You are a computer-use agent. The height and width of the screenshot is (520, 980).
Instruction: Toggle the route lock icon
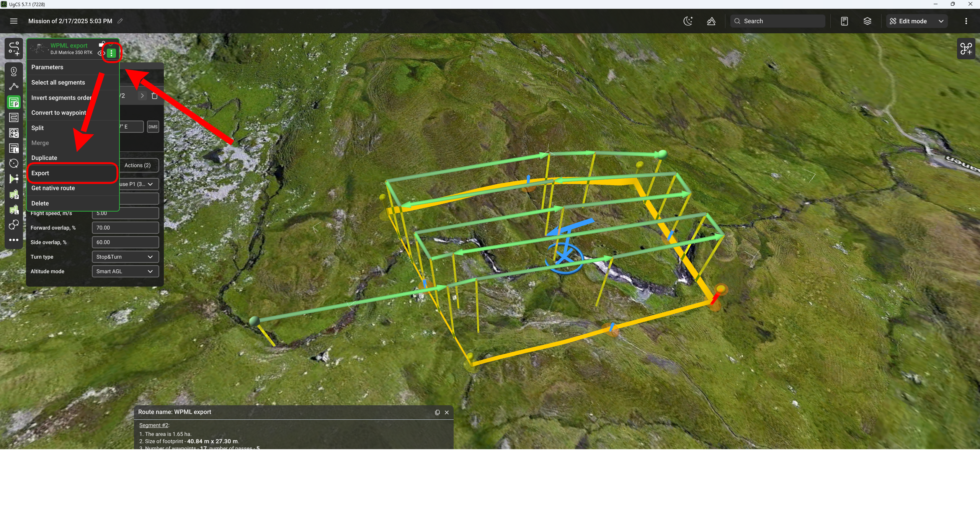(102, 44)
